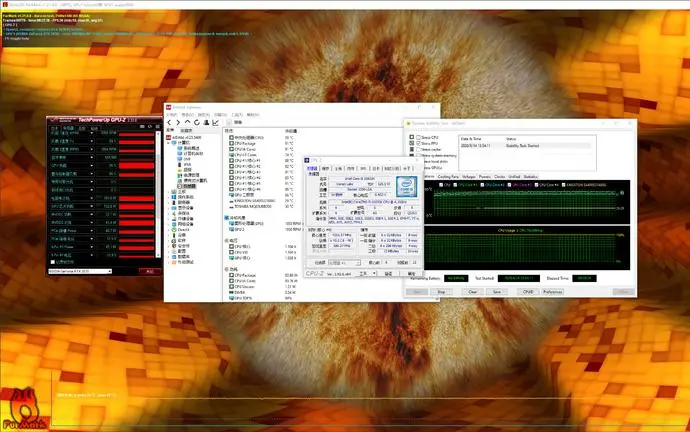Click the Intel Core i5 logo in CPU-Z
Image resolution: width=690 pixels, height=432 pixels.
click(406, 186)
